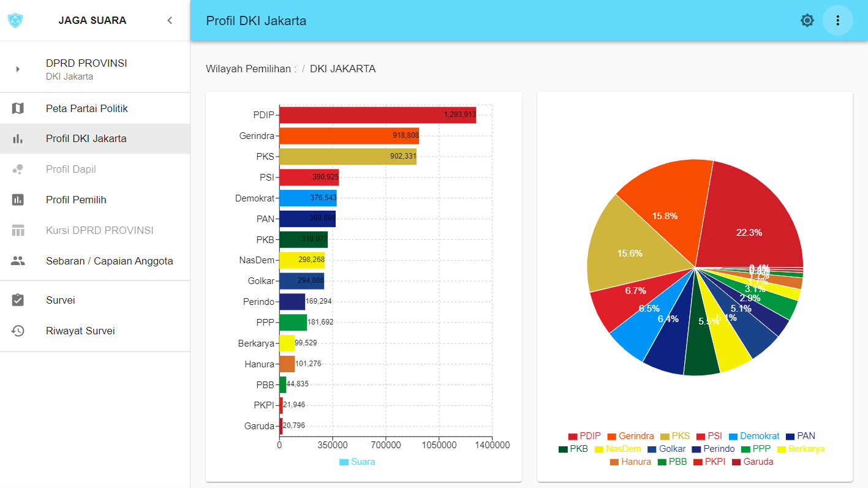Image resolution: width=868 pixels, height=488 pixels.
Task: Click the clipboard check icon for Survei
Action: [18, 300]
